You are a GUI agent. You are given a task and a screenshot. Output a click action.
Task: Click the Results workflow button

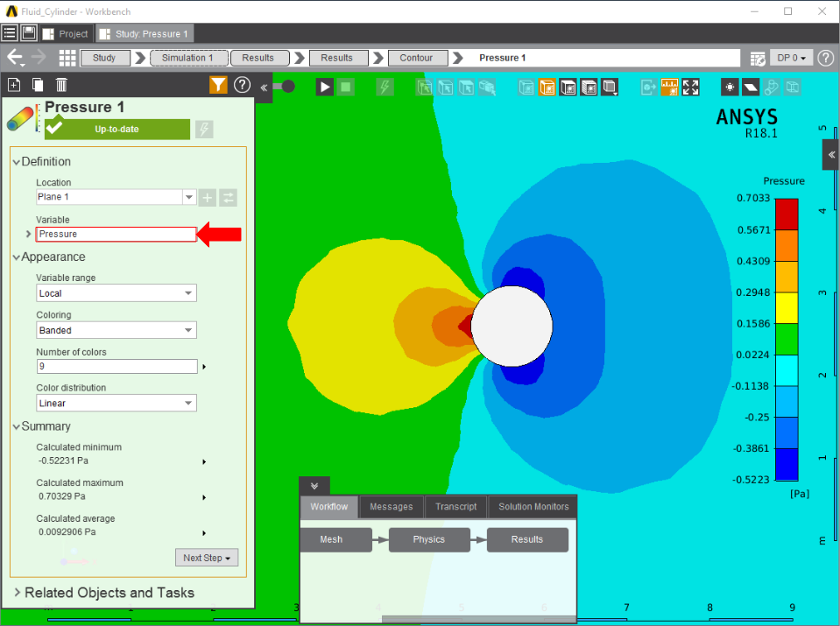[527, 540]
